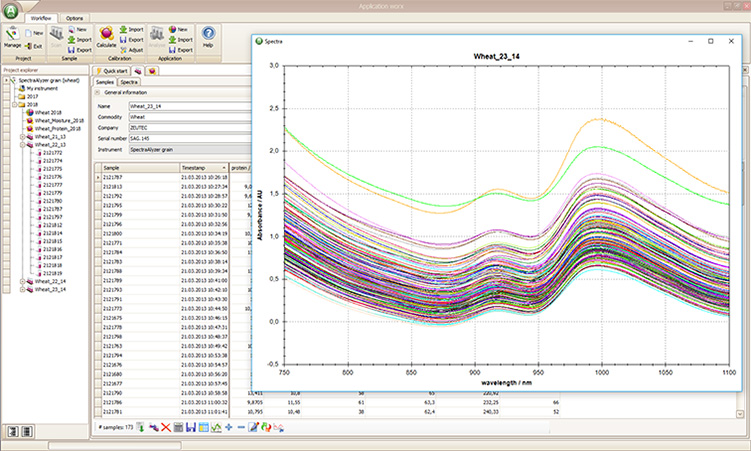Click the blue plus icon in bottom toolbar
Screen dimensions: 751x451
229,427
